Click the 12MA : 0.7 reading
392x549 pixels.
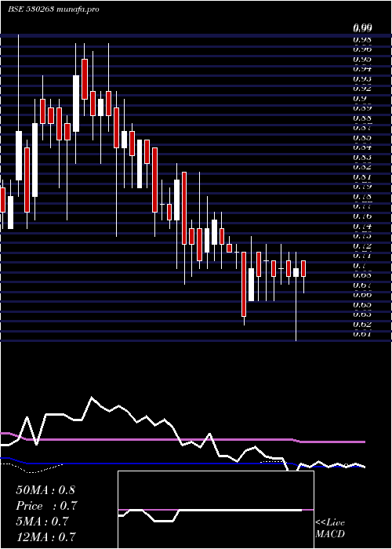coord(45,536)
